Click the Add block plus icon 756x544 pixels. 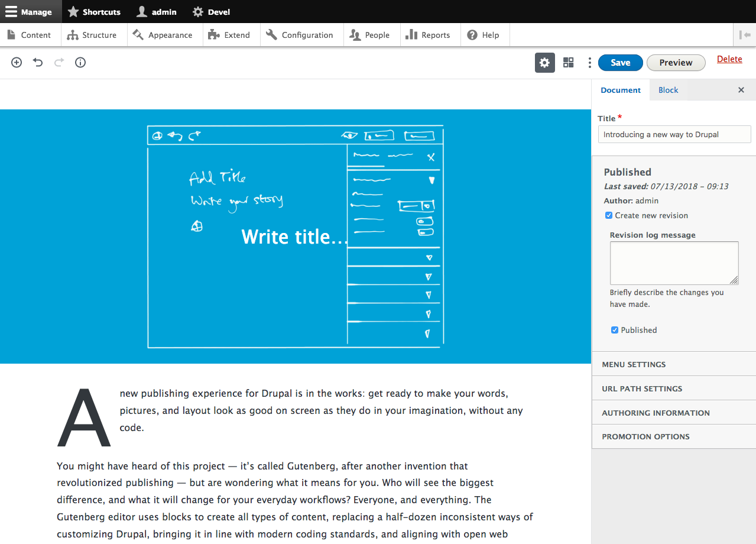tap(17, 63)
